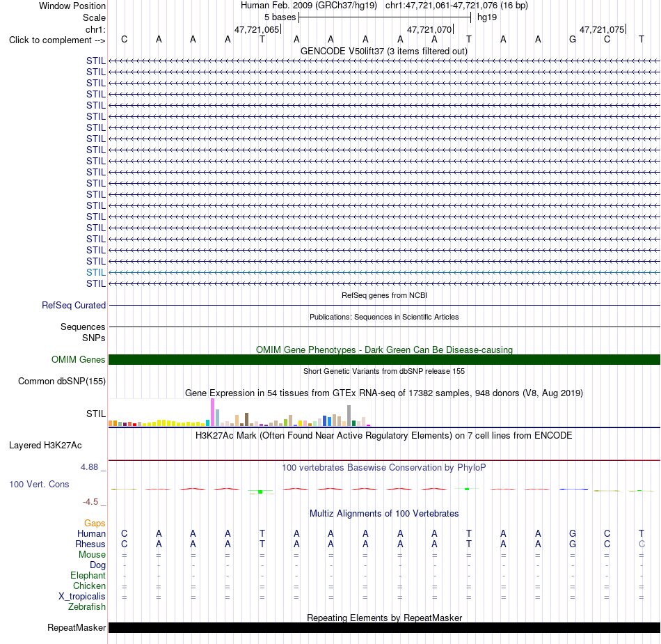
Task: Open "100 vertebrates Basewise Conservation by PhyloP" title
Action: (x=384, y=468)
